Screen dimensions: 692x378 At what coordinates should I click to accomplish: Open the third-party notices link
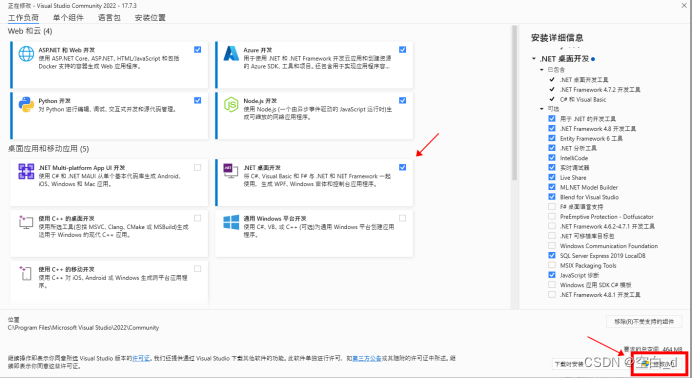(x=367, y=358)
